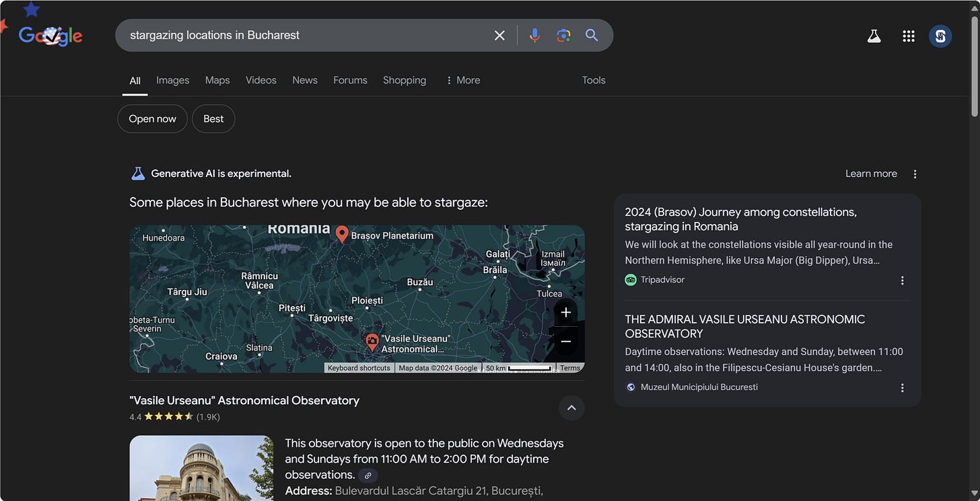The width and height of the screenshot is (980, 501).
Task: Click the Generative AI flask icon
Action: point(138,174)
